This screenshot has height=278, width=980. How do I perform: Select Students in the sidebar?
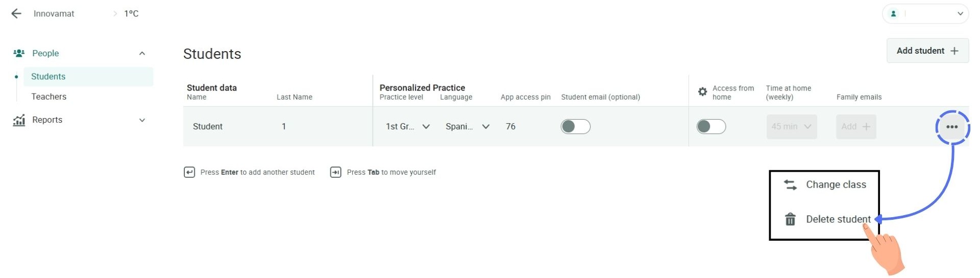tap(48, 77)
